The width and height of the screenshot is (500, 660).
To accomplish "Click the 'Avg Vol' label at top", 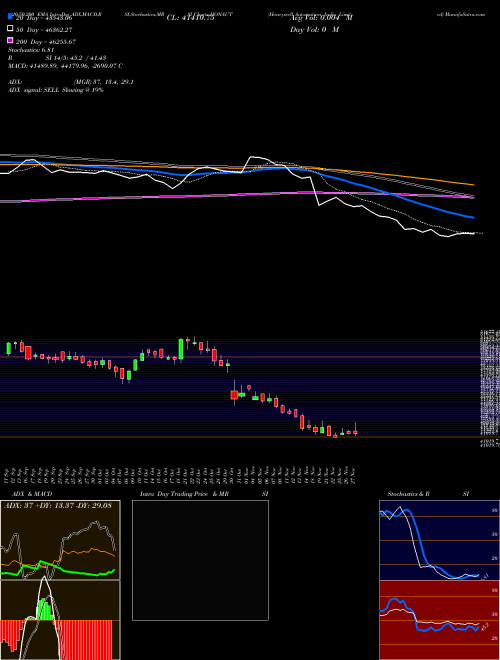I will click(321, 18).
